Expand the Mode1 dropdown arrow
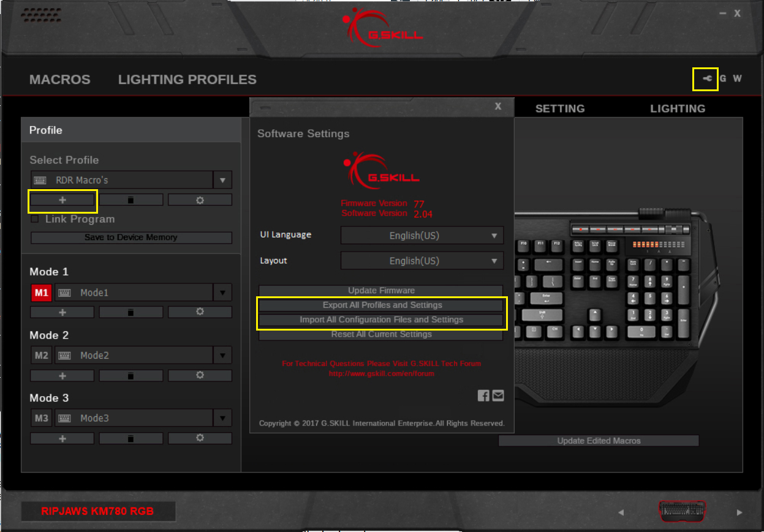The width and height of the screenshot is (764, 532). pos(222,293)
